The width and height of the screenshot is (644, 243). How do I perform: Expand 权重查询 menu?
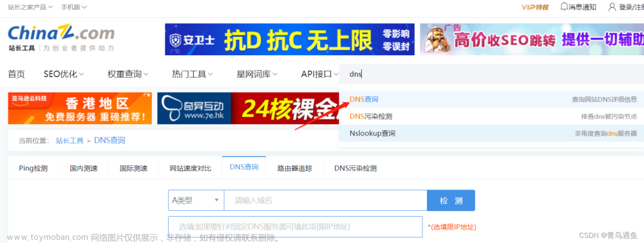click(x=128, y=74)
